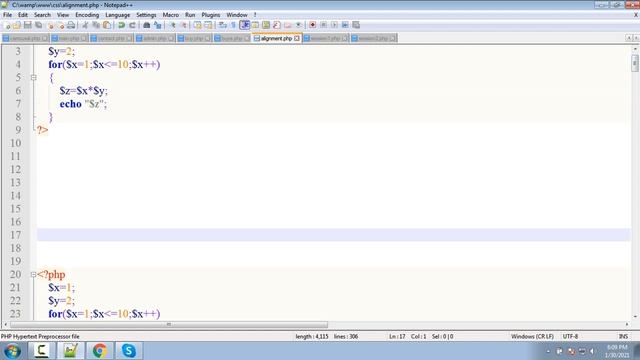The height and width of the screenshot is (360, 640).
Task: Open Skype from taskbar
Action: tap(129, 351)
